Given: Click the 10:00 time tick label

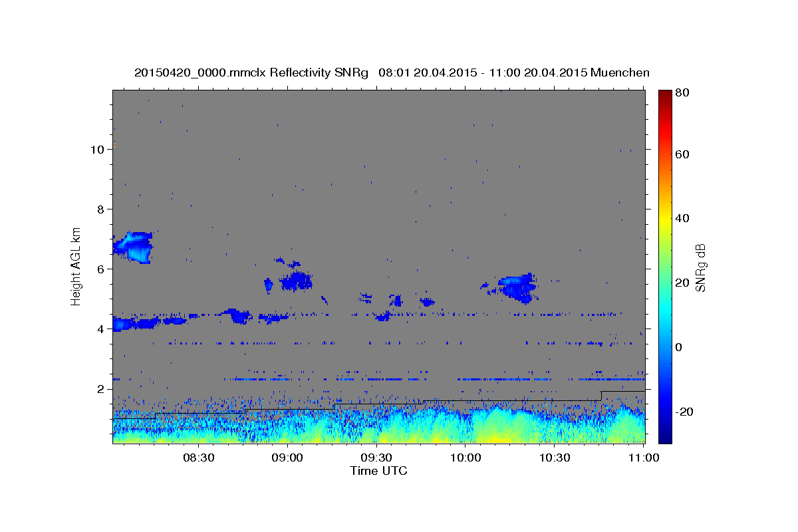Looking at the screenshot, I should point(465,458).
